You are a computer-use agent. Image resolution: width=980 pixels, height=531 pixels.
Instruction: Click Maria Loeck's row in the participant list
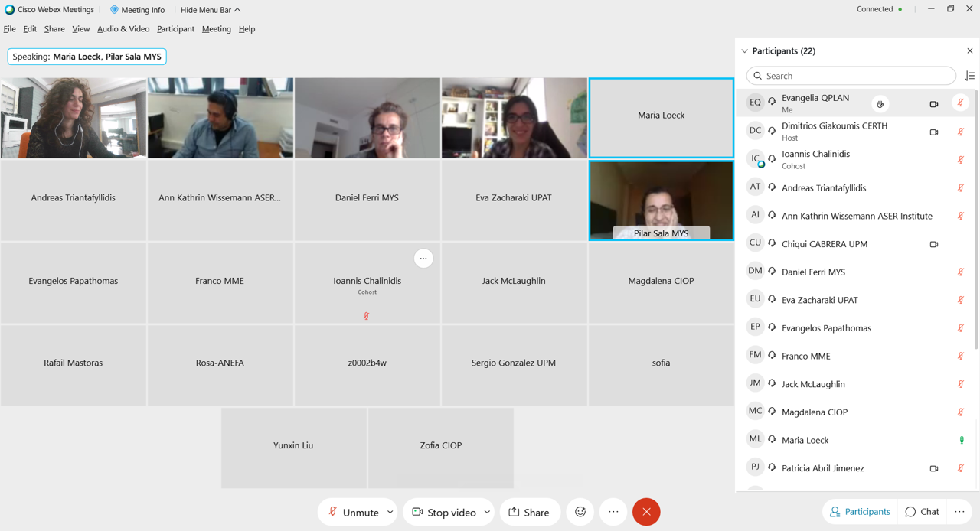(x=856, y=440)
